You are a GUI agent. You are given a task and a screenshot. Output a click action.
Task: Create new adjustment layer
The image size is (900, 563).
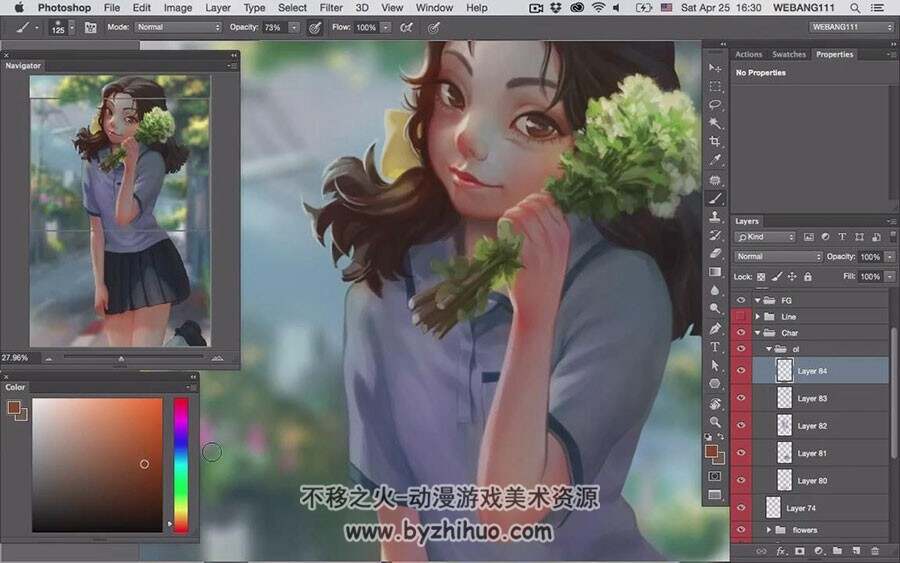(x=818, y=551)
